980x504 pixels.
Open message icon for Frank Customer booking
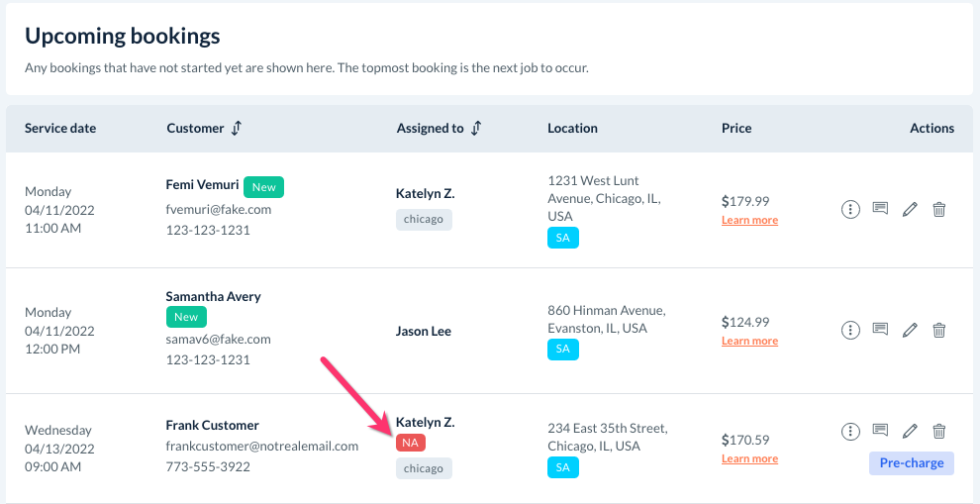[x=880, y=430]
